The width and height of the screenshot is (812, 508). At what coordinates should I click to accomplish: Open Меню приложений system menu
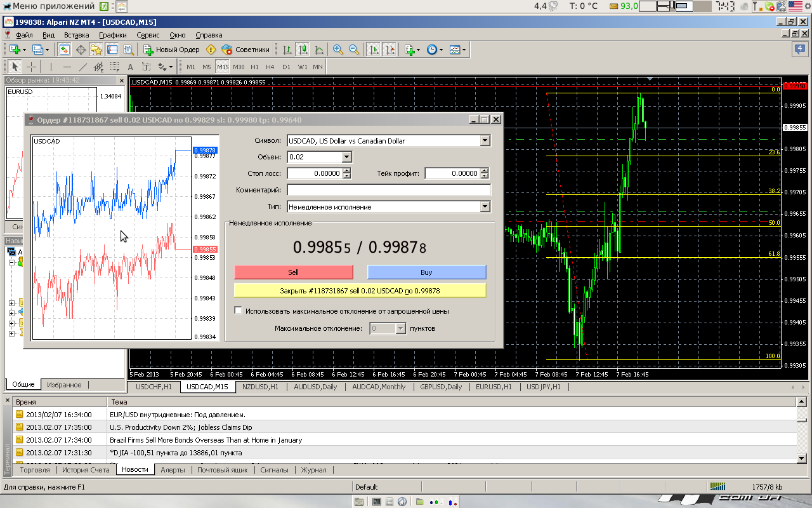pyautogui.click(x=49, y=6)
